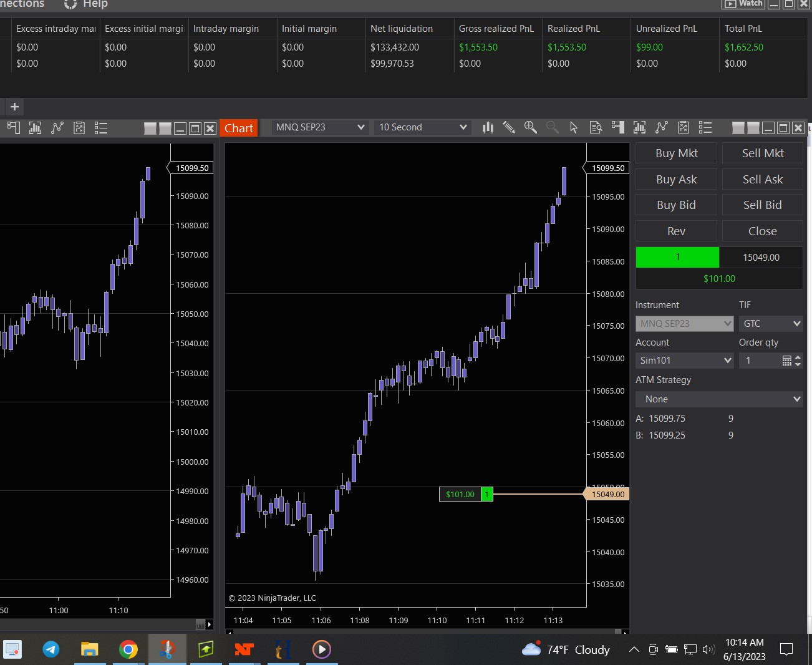Open the drawing tools pencil icon
Screen dimensions: 812x665
tap(509, 127)
